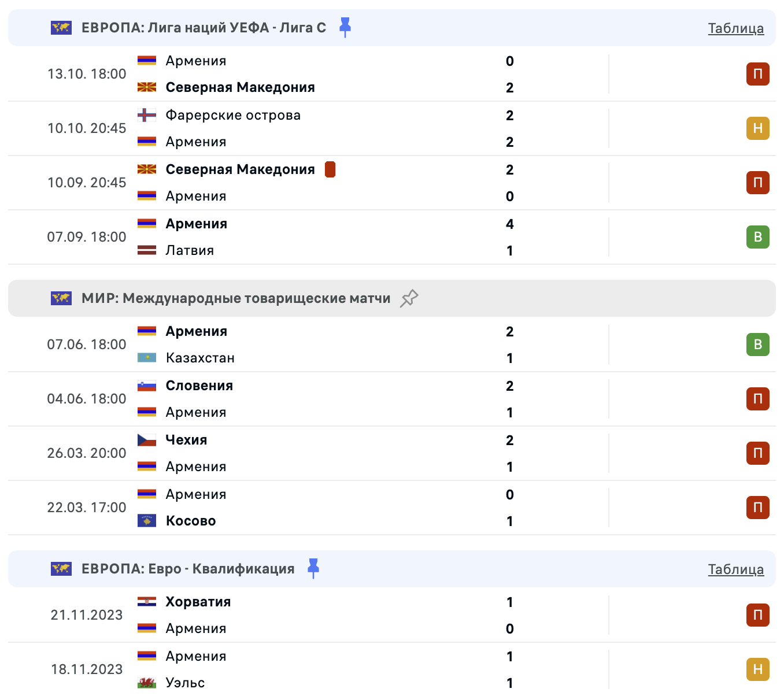The width and height of the screenshot is (784, 696).
Task: Pin the international friendlies section
Action: pos(409,298)
